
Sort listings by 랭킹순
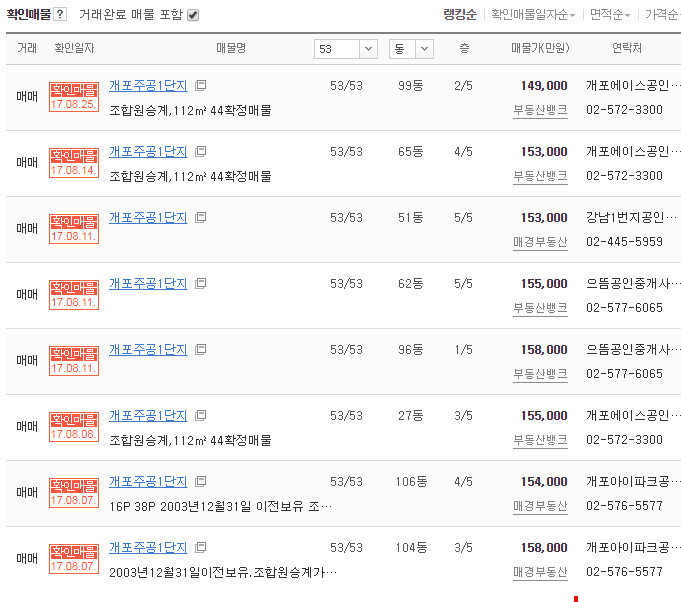[x=460, y=14]
